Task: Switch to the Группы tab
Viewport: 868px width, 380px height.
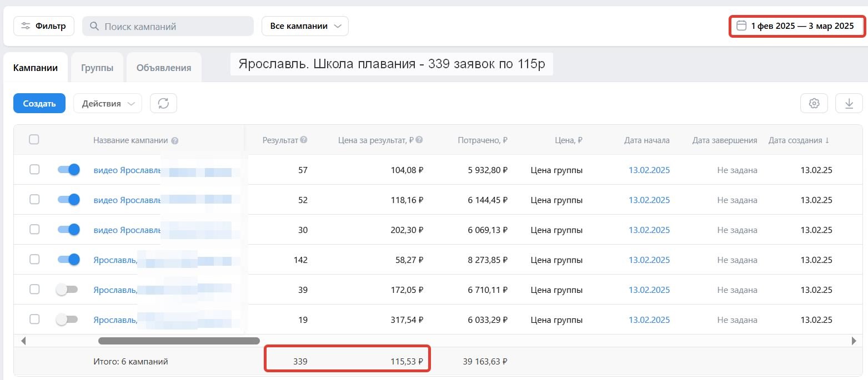Action: click(x=97, y=68)
